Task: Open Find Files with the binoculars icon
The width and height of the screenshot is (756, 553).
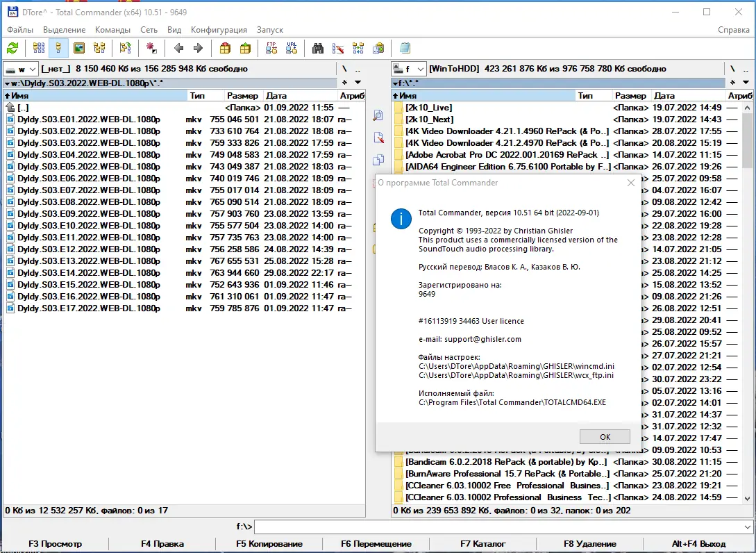Action: [319, 48]
